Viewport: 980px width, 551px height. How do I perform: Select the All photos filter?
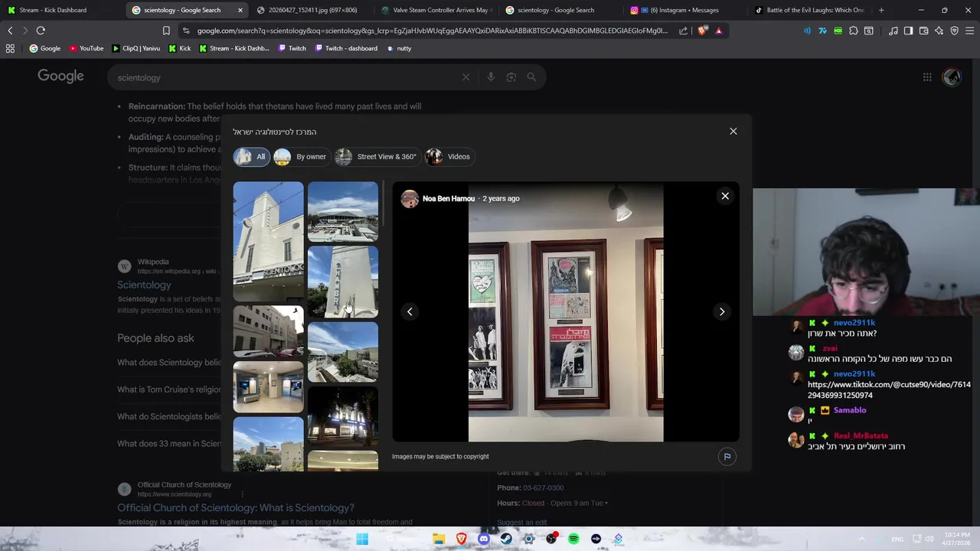pos(251,157)
